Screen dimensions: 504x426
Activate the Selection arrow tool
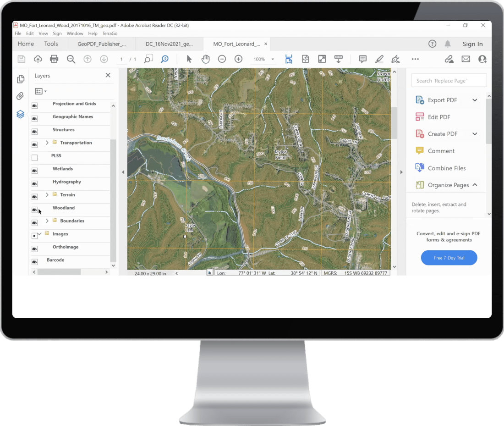pos(189,59)
